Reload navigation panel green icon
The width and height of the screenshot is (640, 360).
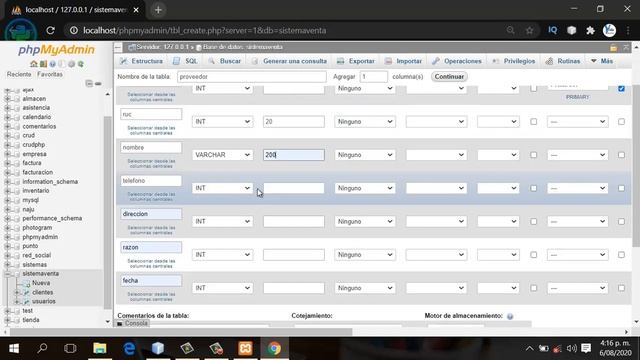(x=81, y=64)
